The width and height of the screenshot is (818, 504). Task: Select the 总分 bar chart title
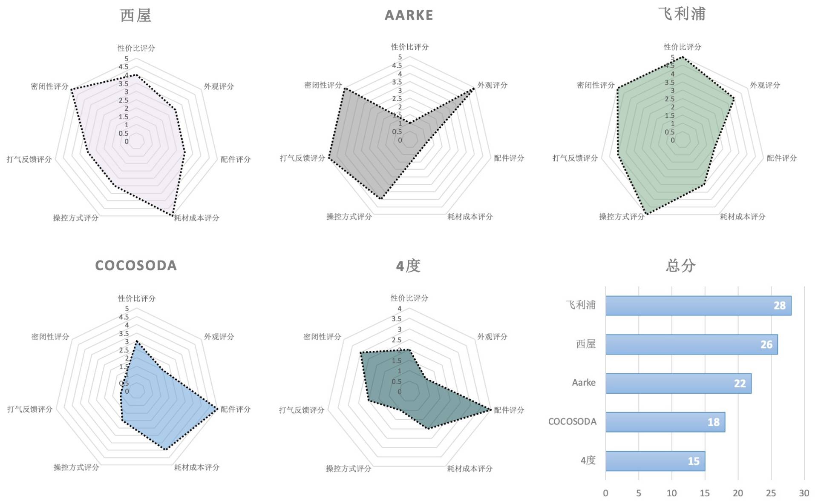tap(681, 266)
